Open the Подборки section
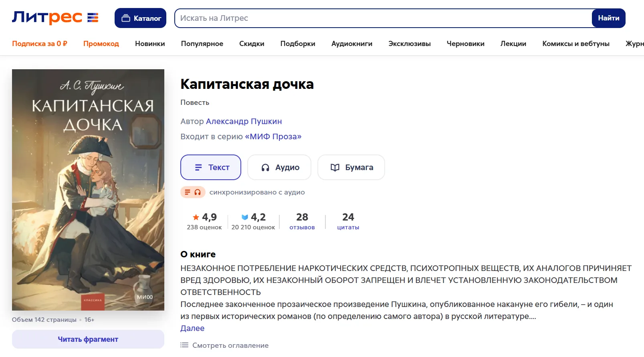 pyautogui.click(x=298, y=44)
